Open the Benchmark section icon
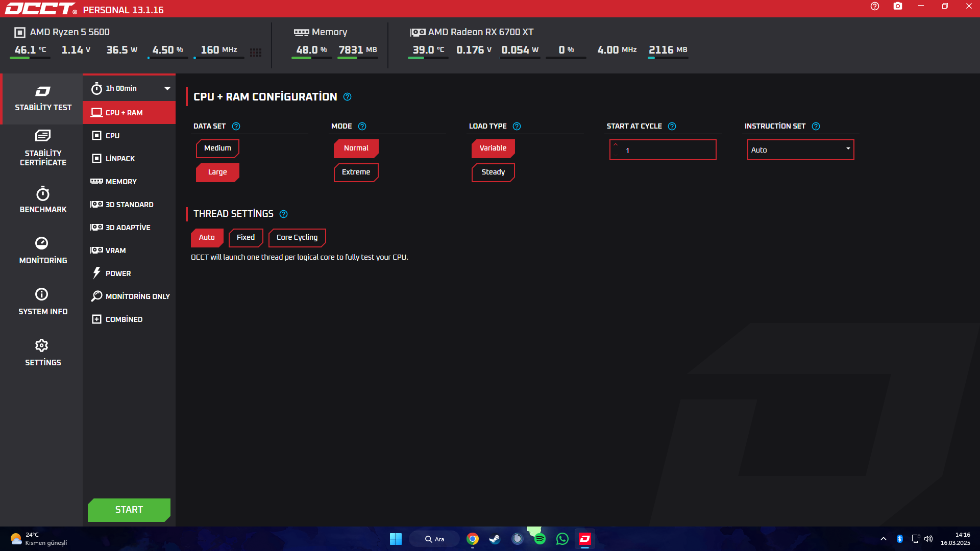This screenshot has height=551, width=980. click(43, 194)
